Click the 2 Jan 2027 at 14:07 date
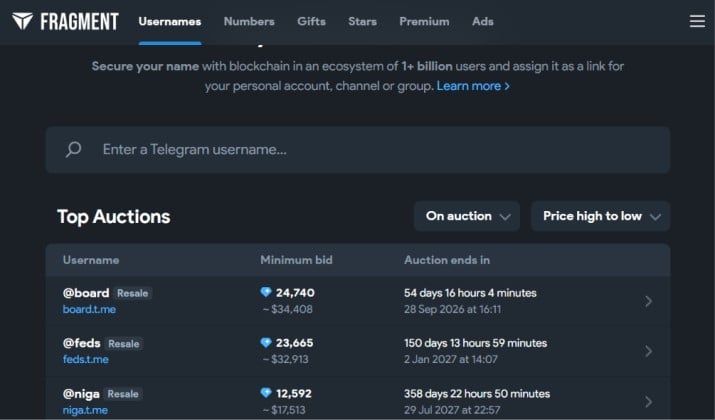This screenshot has width=715, height=420. tap(451, 359)
